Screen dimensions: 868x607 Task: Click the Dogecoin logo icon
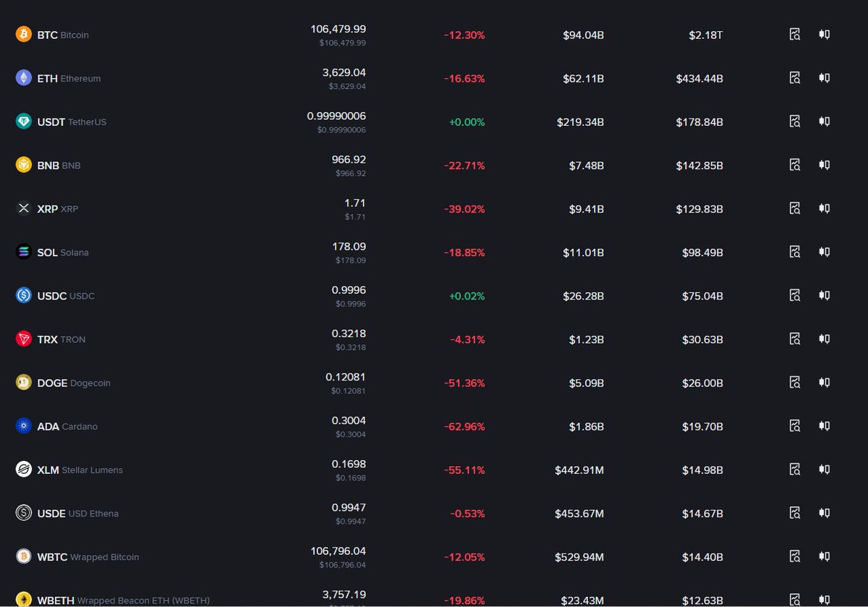point(24,382)
